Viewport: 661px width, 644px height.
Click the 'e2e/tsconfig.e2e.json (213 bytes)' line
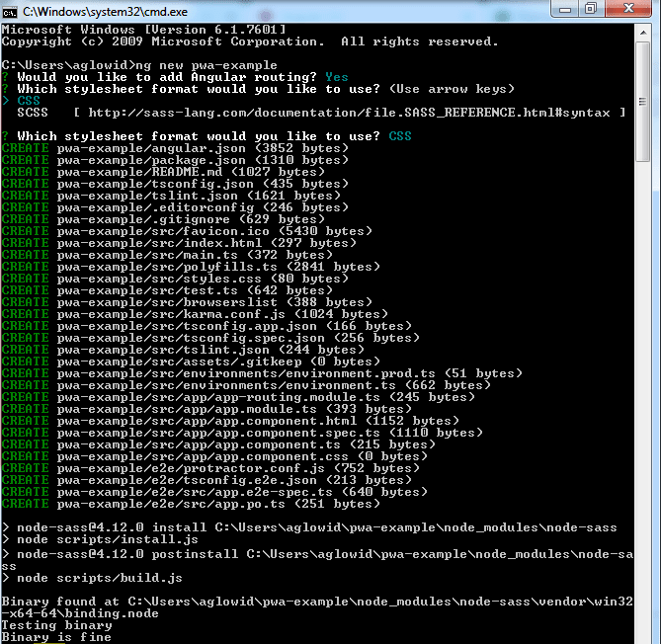click(x=207, y=480)
